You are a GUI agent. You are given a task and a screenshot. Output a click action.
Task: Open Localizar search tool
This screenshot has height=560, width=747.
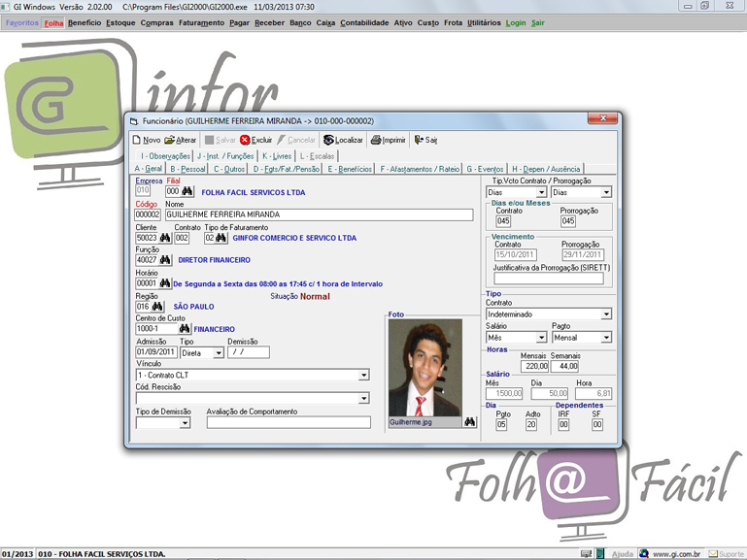343,140
